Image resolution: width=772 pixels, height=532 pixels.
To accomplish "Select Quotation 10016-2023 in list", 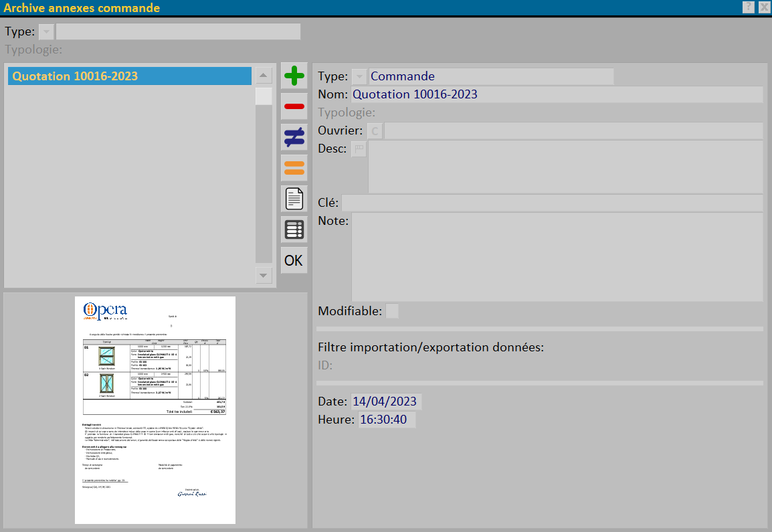I will coord(130,76).
